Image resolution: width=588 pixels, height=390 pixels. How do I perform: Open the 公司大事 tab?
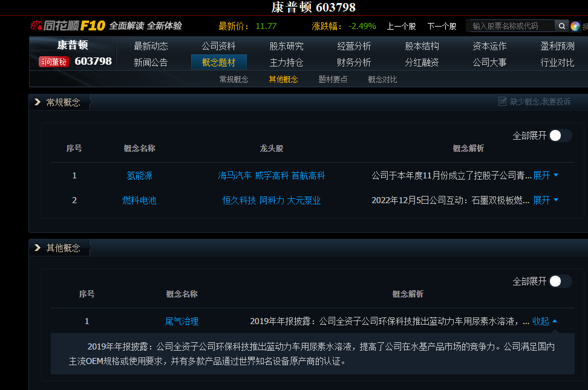(490, 62)
